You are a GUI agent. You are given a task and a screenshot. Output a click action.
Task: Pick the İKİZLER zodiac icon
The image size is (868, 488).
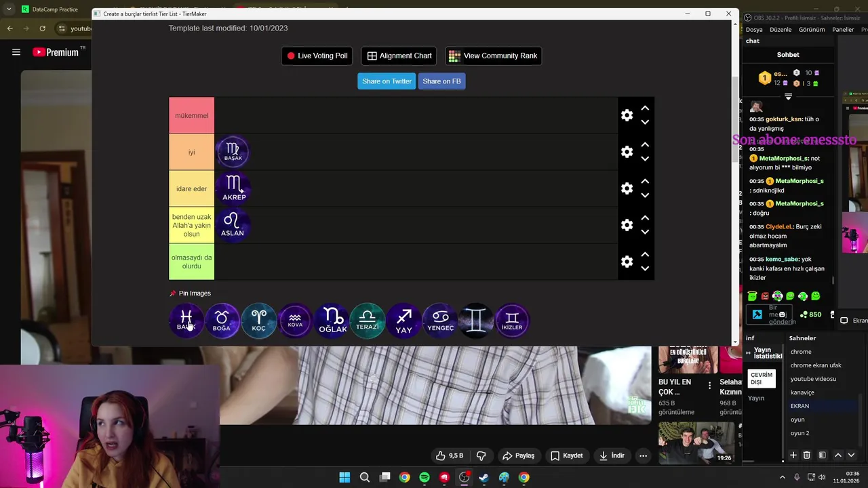[513, 320]
